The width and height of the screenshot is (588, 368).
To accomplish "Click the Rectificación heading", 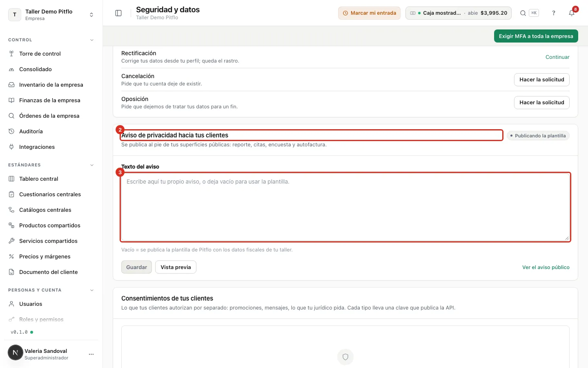I will pos(139,53).
